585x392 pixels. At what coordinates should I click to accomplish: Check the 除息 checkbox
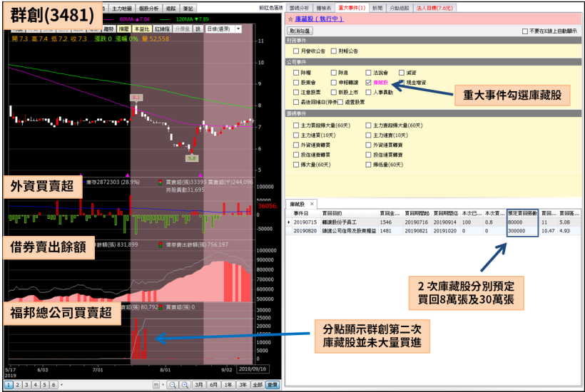334,73
